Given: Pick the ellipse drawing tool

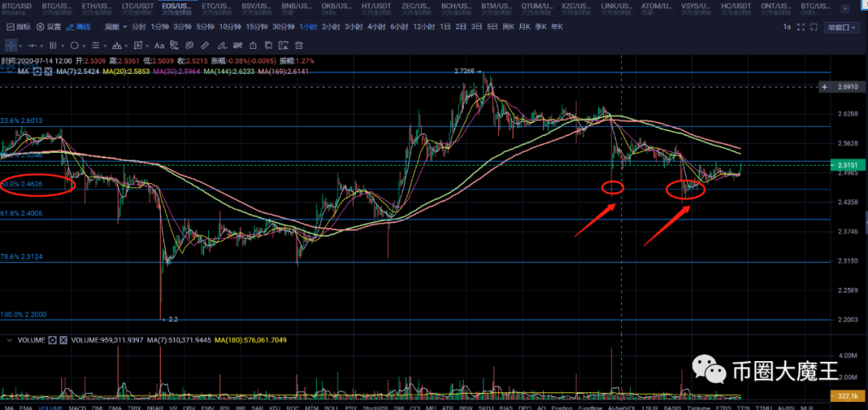Looking at the screenshot, I should (74, 46).
